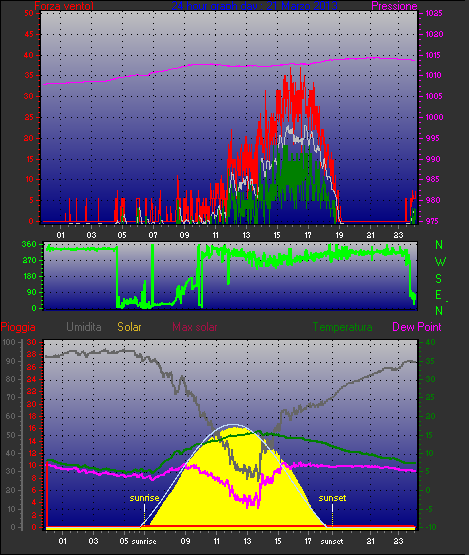469x555 pixels.
Task: Click the Pioggia legend label
Action: [18, 327]
